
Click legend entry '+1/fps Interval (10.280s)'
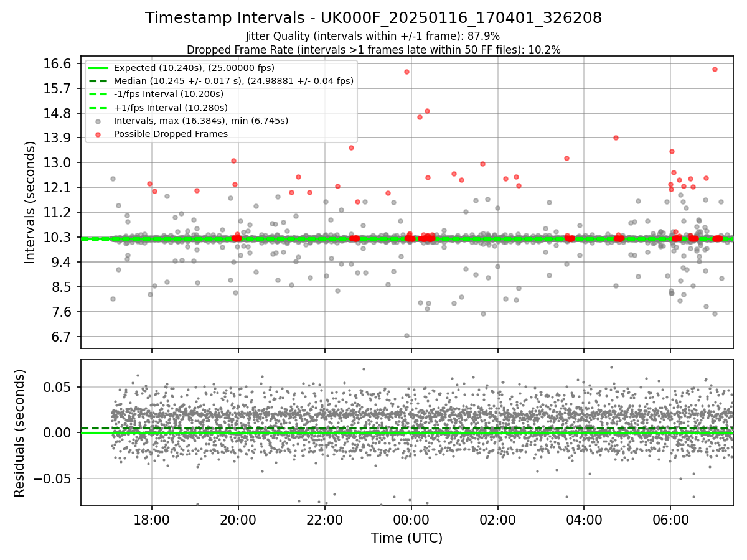click(x=171, y=108)
